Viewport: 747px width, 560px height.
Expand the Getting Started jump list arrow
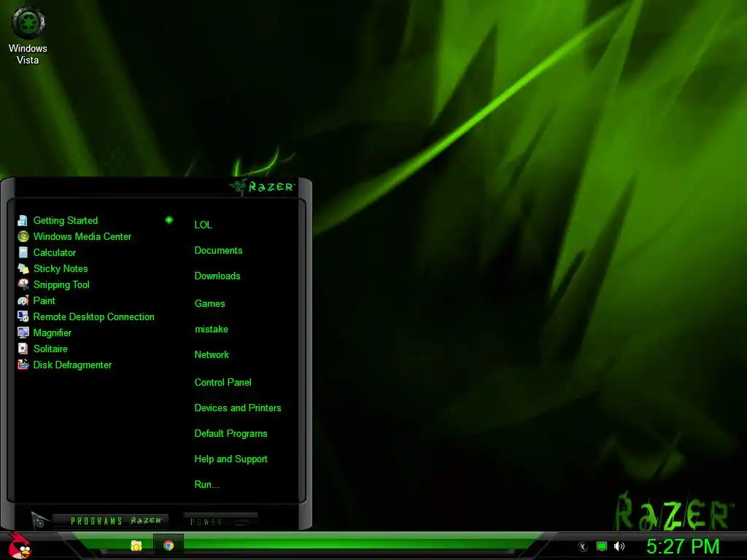(169, 220)
